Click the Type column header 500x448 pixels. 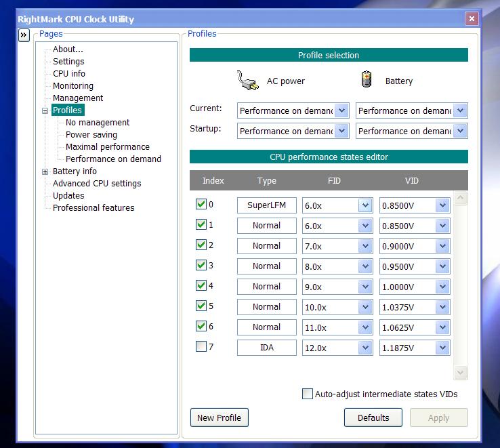(266, 180)
